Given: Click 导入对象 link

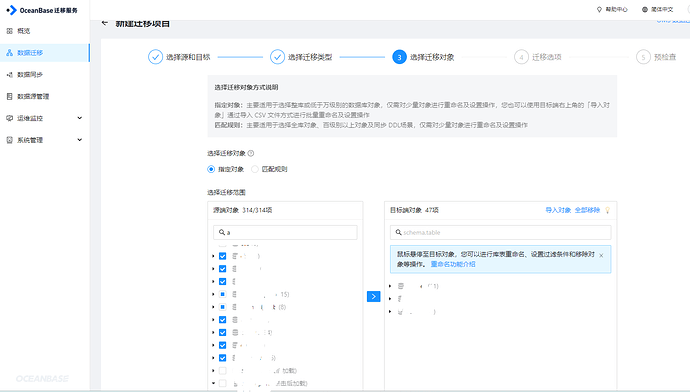Looking at the screenshot, I should tap(558, 210).
